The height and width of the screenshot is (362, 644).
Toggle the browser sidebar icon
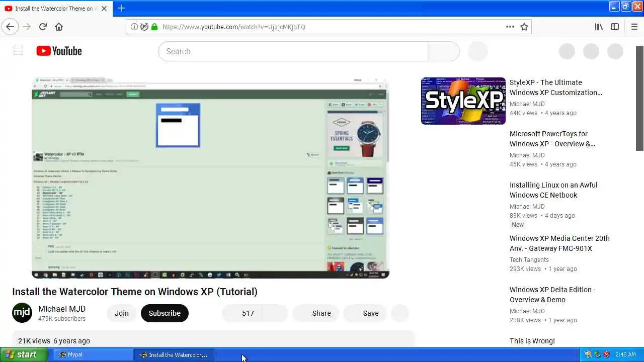click(615, 27)
